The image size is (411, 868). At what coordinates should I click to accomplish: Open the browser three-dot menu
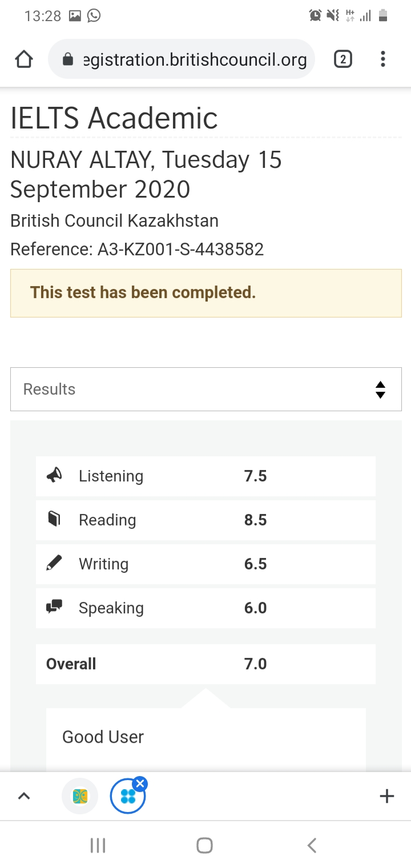point(382,59)
